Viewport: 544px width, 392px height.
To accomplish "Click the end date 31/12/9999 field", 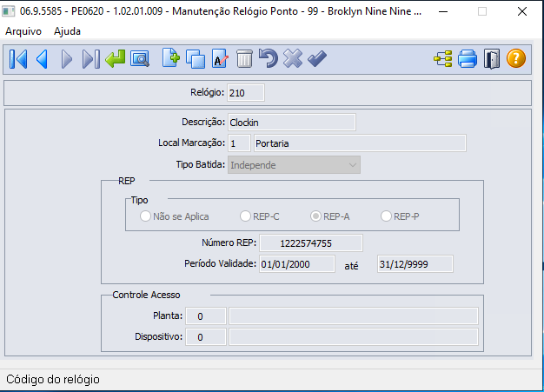I will (415, 264).
